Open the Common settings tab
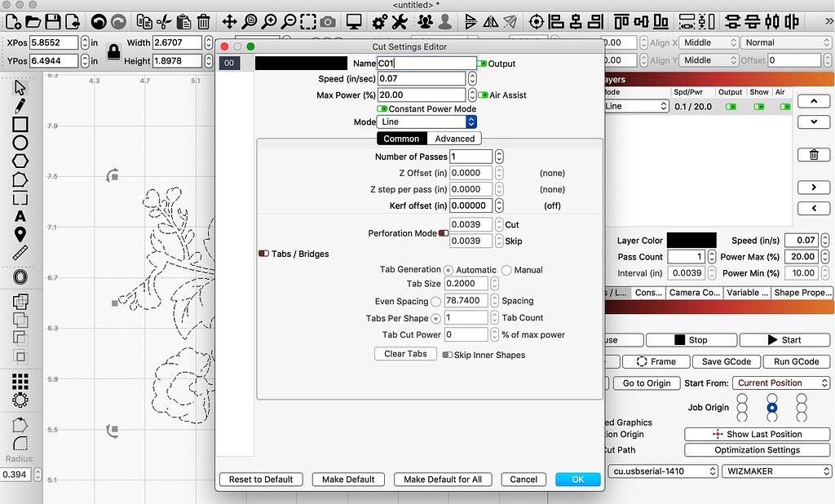Image resolution: width=835 pixels, height=504 pixels. 400,138
